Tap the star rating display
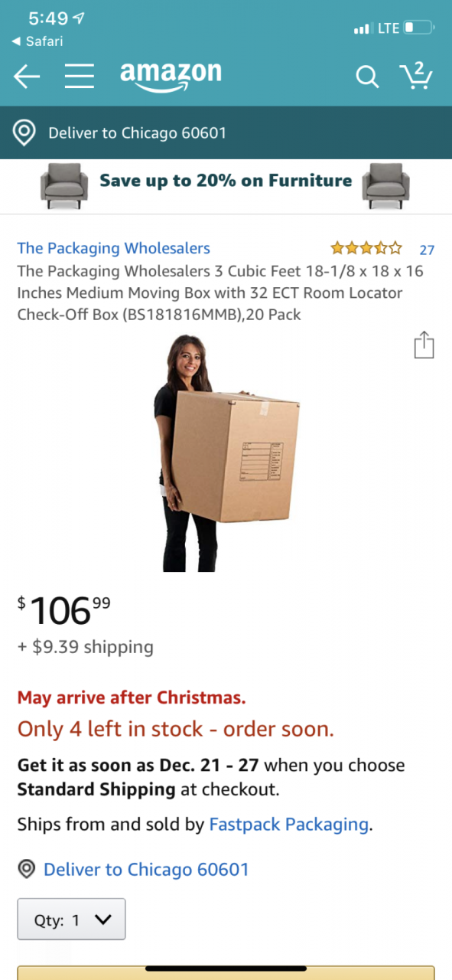452x980 pixels. pos(366,248)
